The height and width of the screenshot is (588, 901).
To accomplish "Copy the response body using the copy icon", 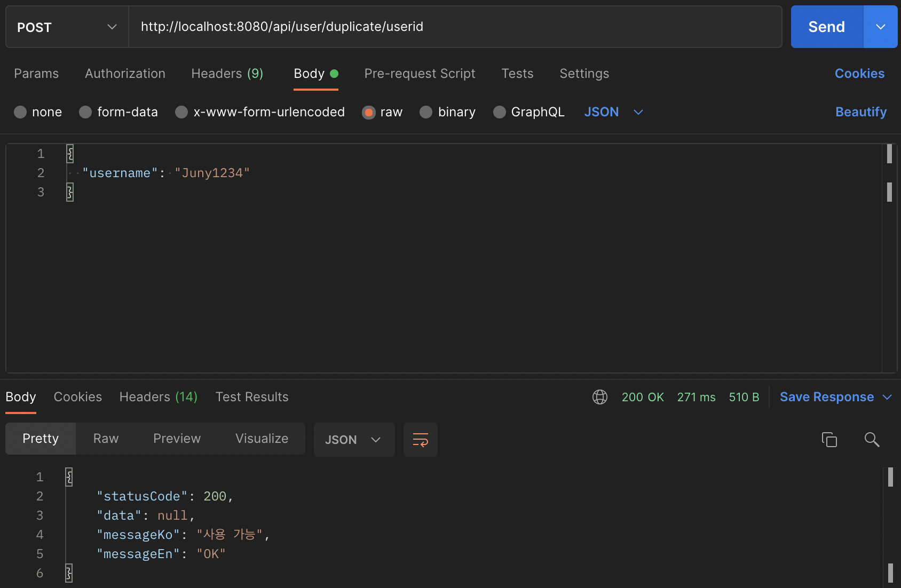I will tap(829, 440).
